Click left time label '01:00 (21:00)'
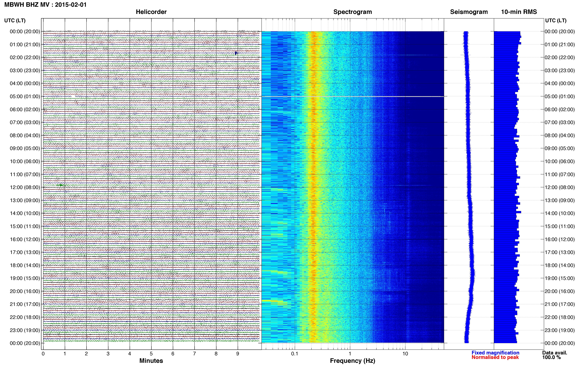 pos(25,45)
